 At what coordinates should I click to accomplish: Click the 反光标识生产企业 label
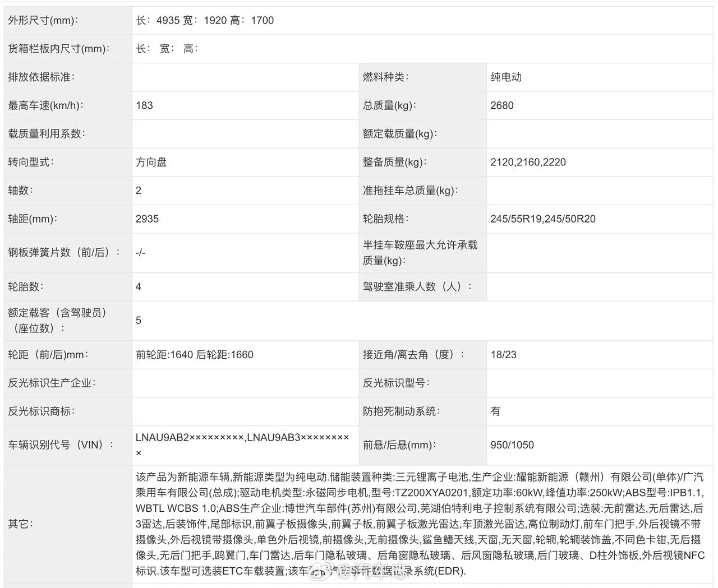pos(52,383)
